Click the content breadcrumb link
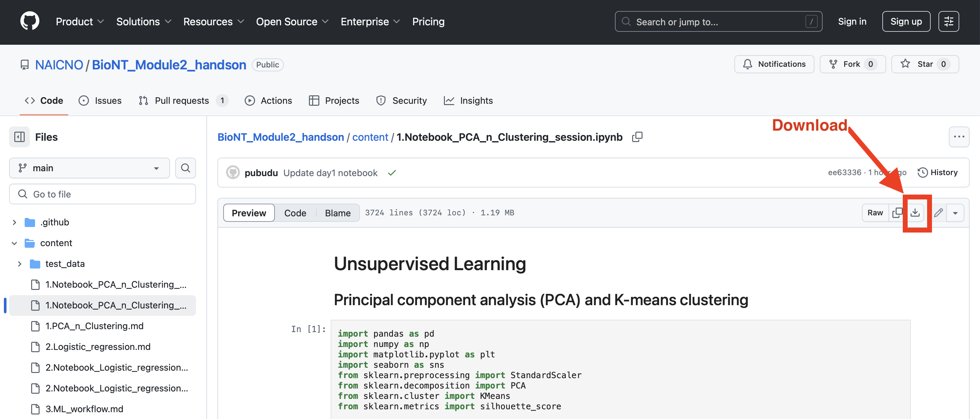The width and height of the screenshot is (980, 419). 370,137
